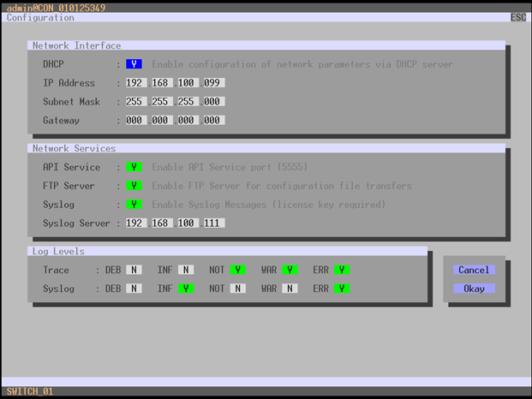Image resolution: width=532 pixels, height=399 pixels.
Task: Select Gateway second octet field
Action: 162,120
